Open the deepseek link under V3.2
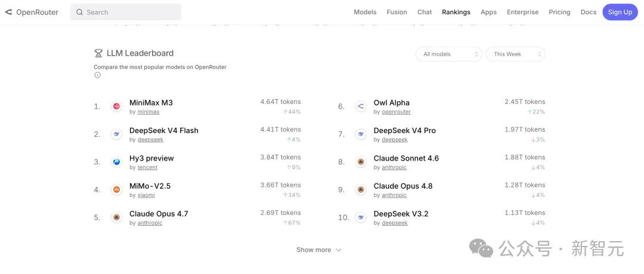This screenshot has height=274, width=644. [x=395, y=223]
